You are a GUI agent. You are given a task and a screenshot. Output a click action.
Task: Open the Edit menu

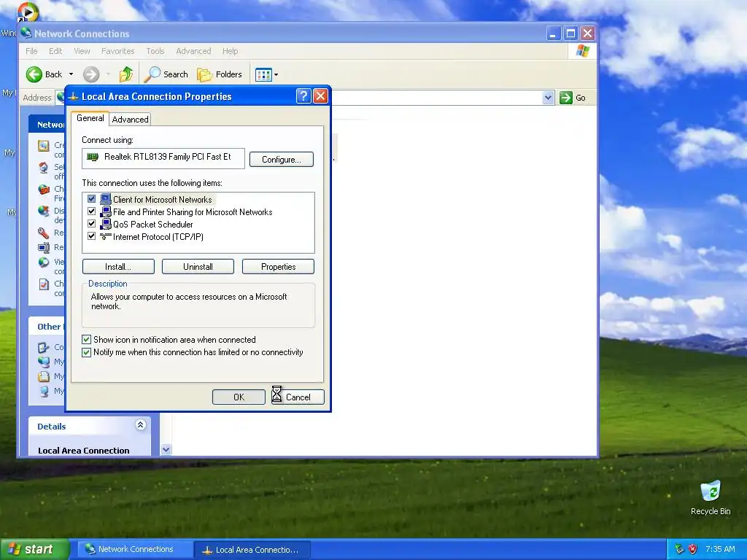pos(55,51)
